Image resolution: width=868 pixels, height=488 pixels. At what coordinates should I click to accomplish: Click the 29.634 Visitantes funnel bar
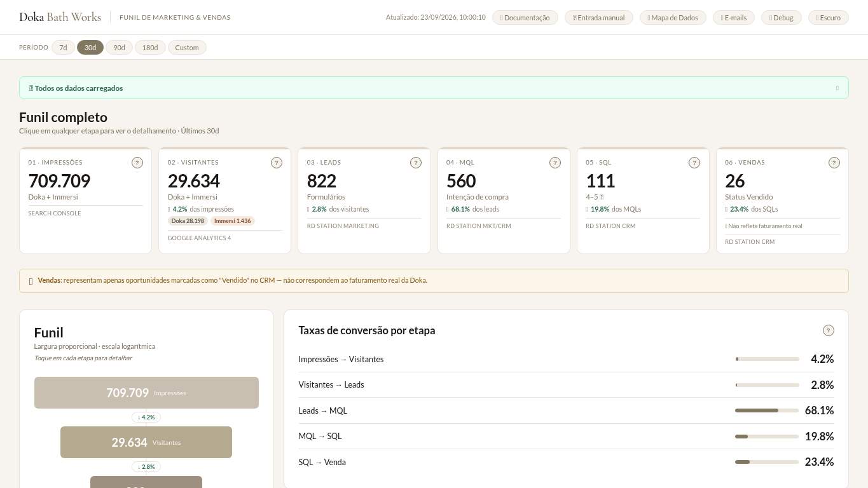point(146,442)
